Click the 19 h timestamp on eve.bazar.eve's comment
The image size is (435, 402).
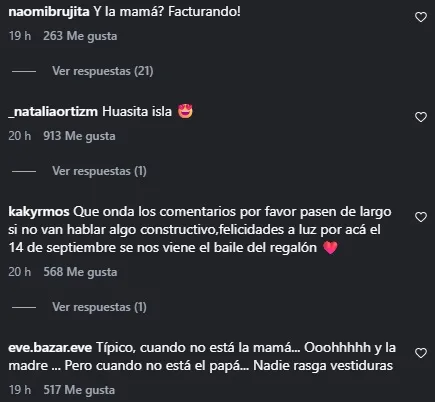(20, 390)
